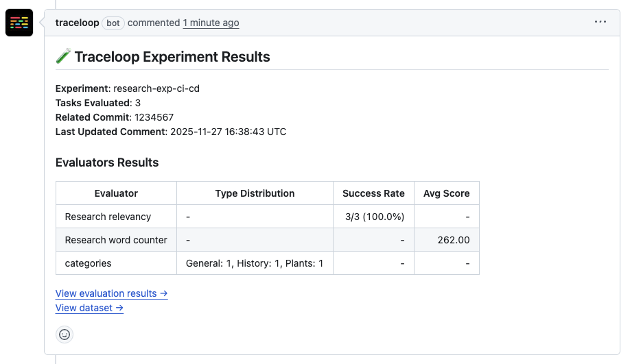The image size is (630, 364).
Task: Click the "Evaluators Results" subheading
Action: 107,162
